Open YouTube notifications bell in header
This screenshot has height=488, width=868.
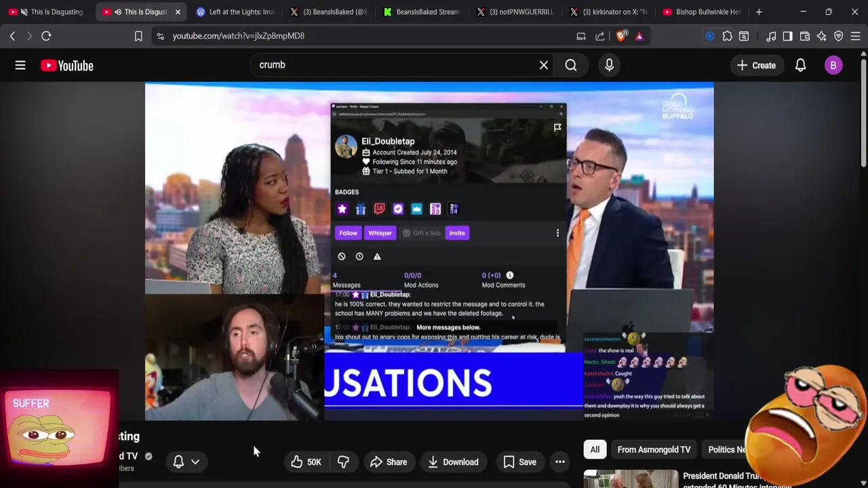click(x=801, y=65)
